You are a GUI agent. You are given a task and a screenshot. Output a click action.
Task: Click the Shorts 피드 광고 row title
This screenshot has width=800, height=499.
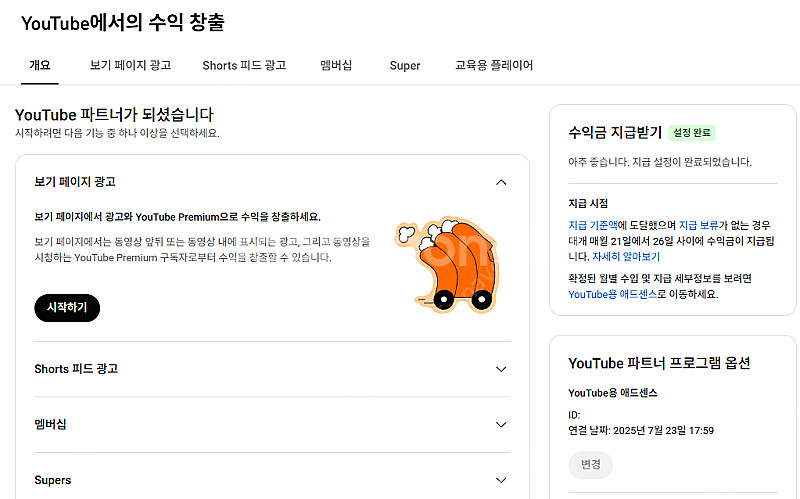(x=76, y=369)
